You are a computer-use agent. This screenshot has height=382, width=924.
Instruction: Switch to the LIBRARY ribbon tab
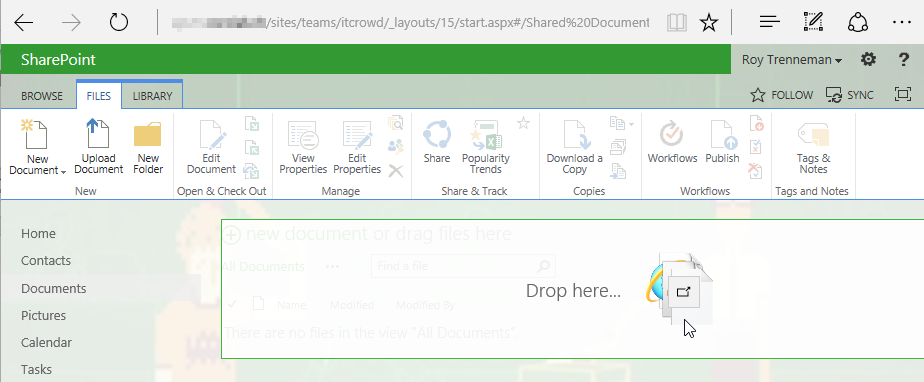152,96
